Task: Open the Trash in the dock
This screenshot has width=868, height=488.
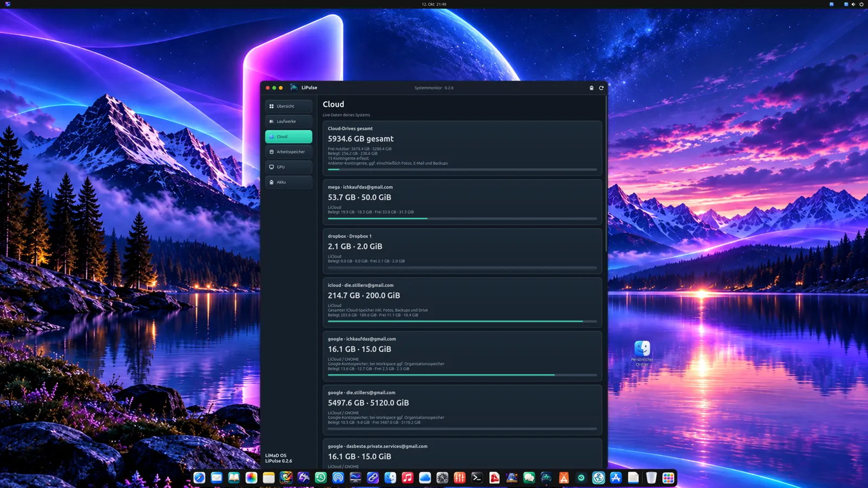Action: point(651,478)
